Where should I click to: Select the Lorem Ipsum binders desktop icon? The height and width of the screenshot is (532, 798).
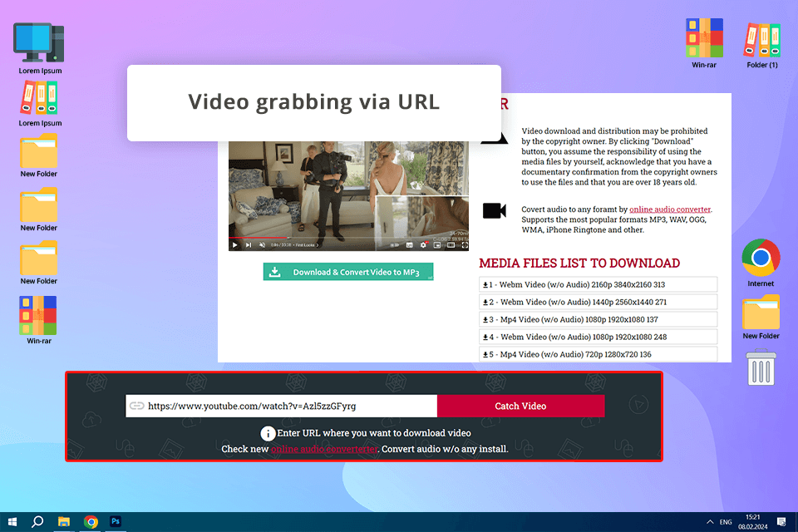tap(39, 105)
